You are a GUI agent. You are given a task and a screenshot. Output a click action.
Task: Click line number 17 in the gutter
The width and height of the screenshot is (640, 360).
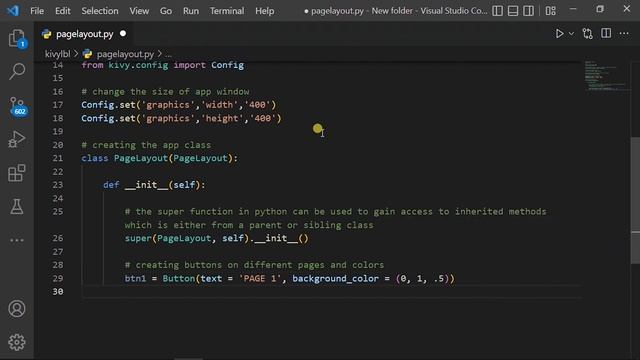58,105
